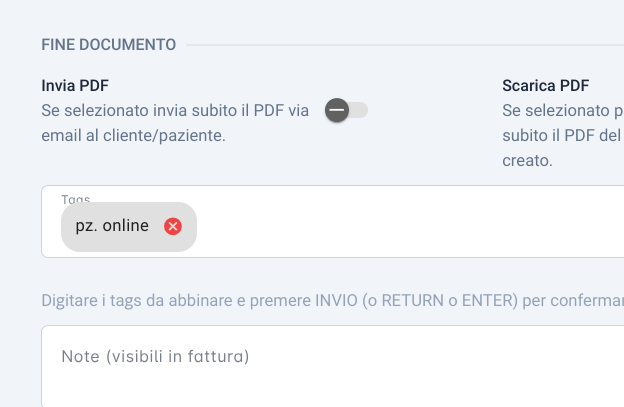Click the blank area below the Note placeholder

(x=333, y=388)
